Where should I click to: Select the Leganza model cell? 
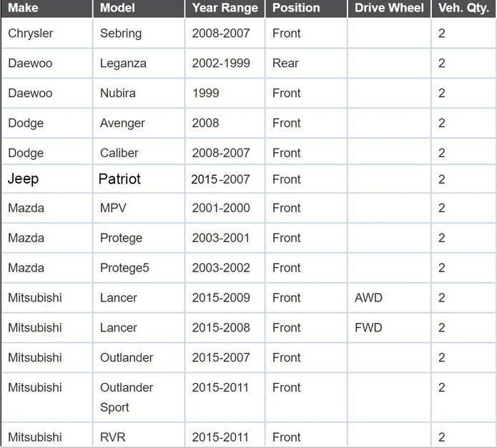139,64
